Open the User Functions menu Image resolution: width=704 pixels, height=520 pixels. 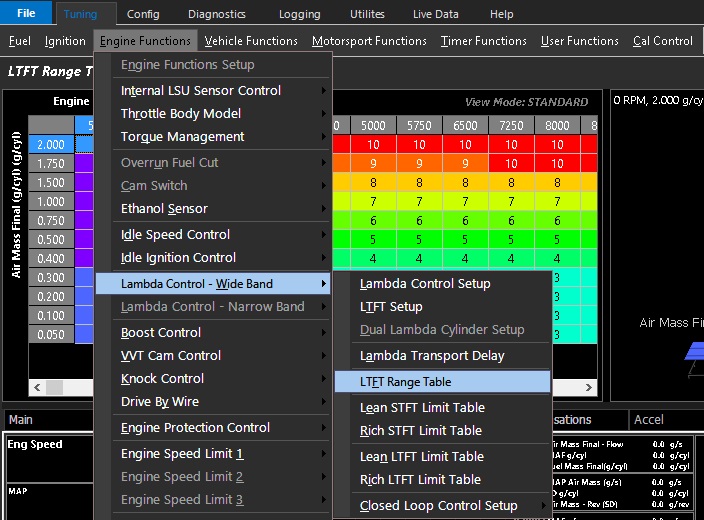(x=579, y=41)
